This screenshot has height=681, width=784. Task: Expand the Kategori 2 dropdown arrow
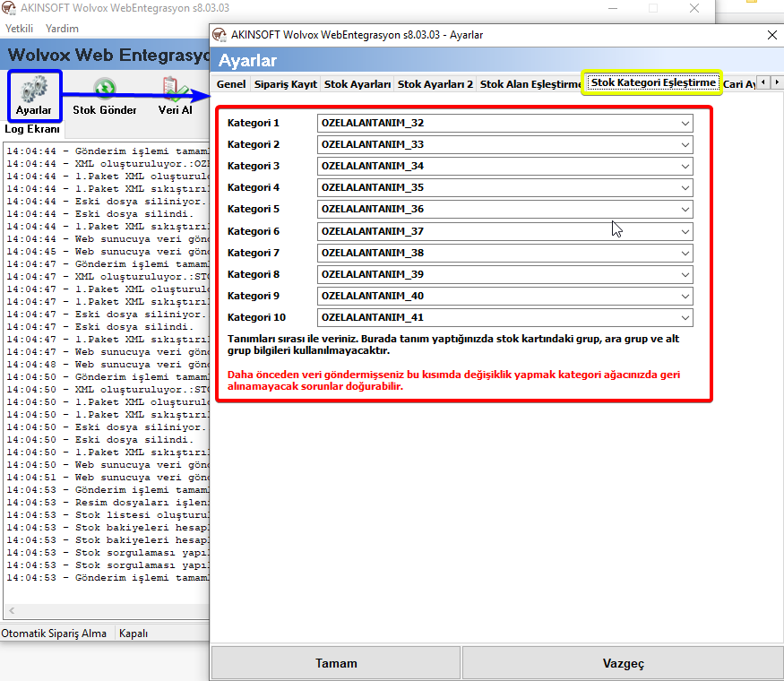(x=685, y=145)
